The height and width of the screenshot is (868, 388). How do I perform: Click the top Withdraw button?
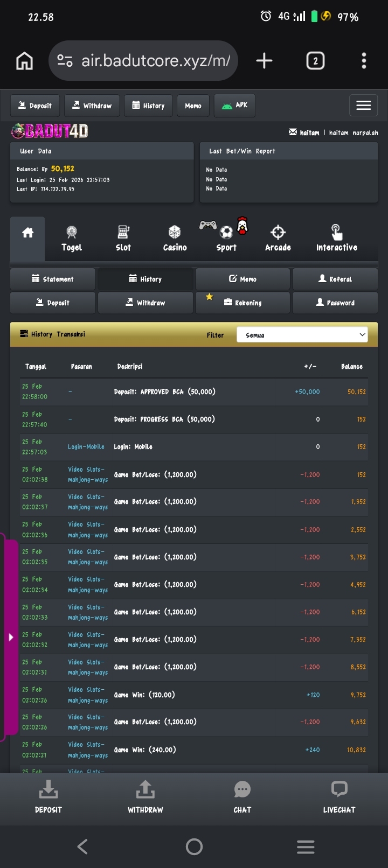point(92,106)
